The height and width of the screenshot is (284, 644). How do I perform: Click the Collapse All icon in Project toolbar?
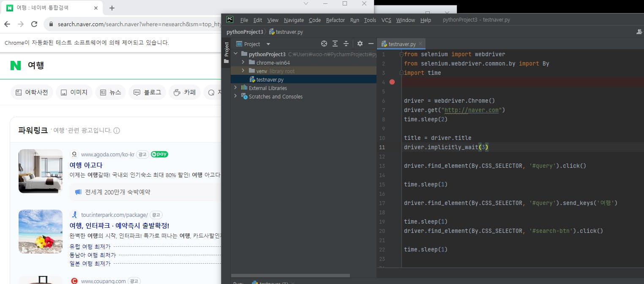click(346, 44)
